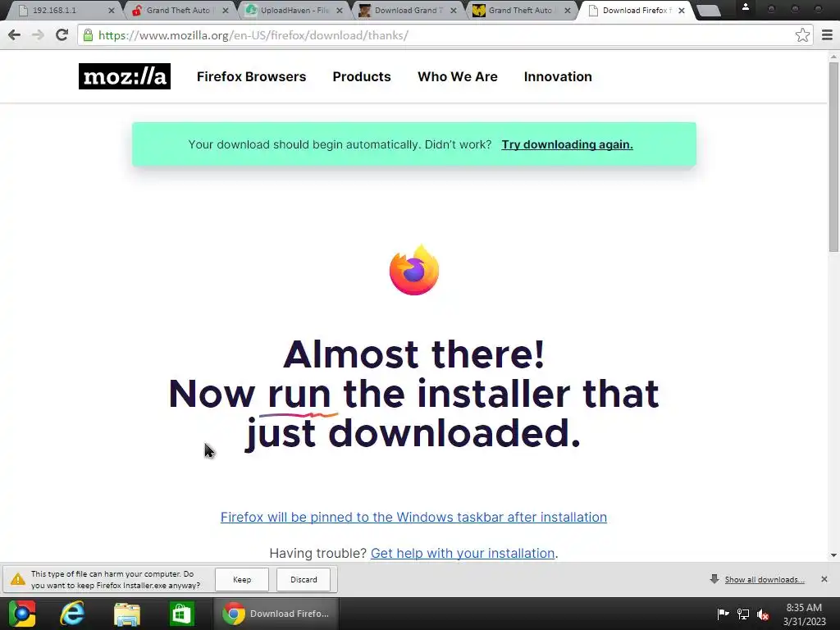The height and width of the screenshot is (630, 840).
Task: Click the Firefox logo image
Action: click(414, 270)
